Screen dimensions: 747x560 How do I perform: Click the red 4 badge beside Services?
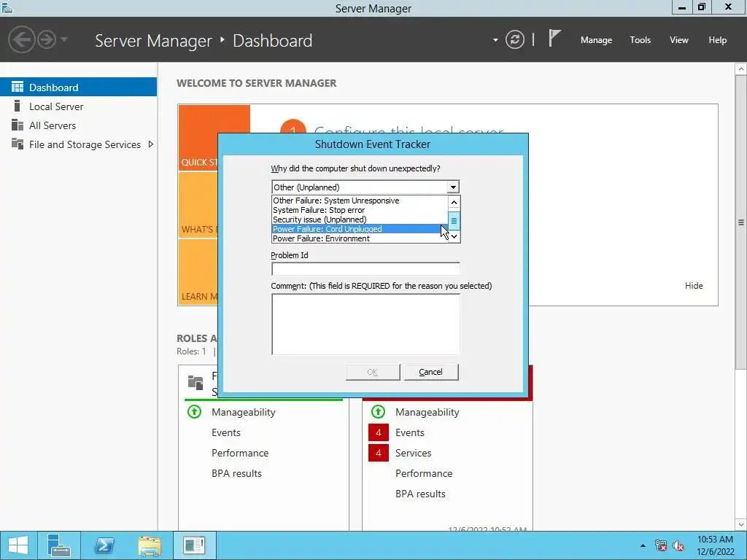379,453
